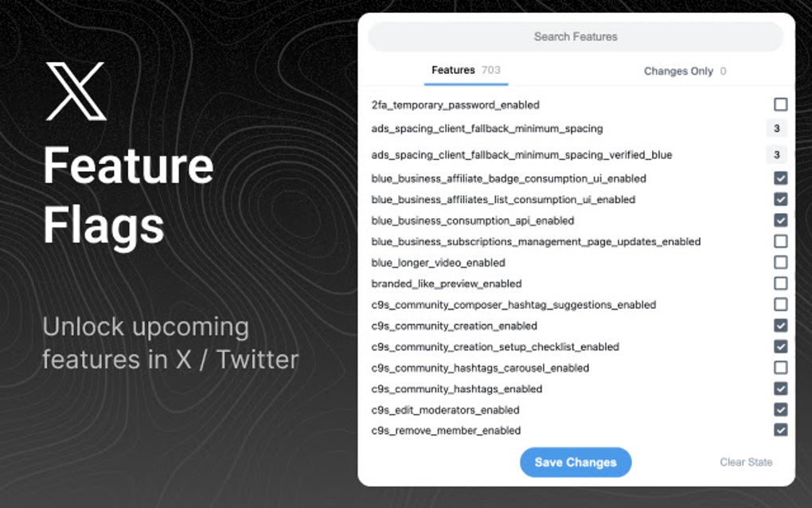Edit the ads_spacing_client_fallback_minimum_spacing value
This screenshot has width=812, height=508.
click(775, 128)
